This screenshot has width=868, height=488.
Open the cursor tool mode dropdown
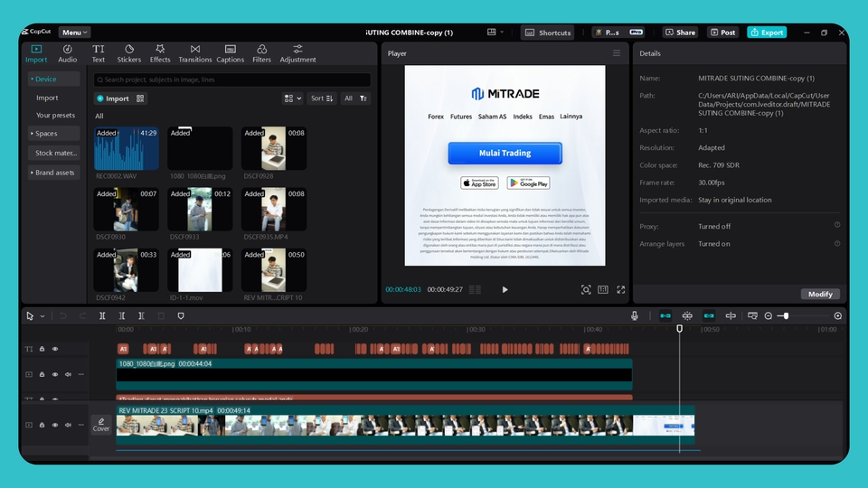pos(42,316)
